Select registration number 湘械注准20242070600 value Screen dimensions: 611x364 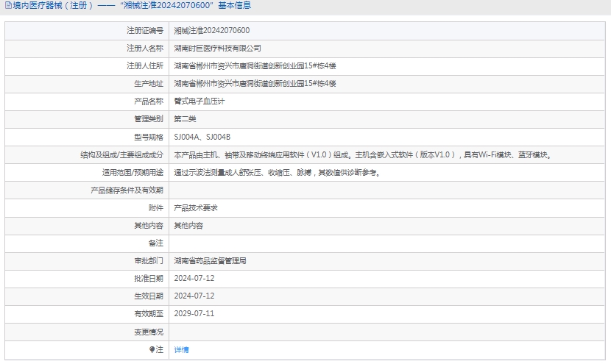point(211,31)
